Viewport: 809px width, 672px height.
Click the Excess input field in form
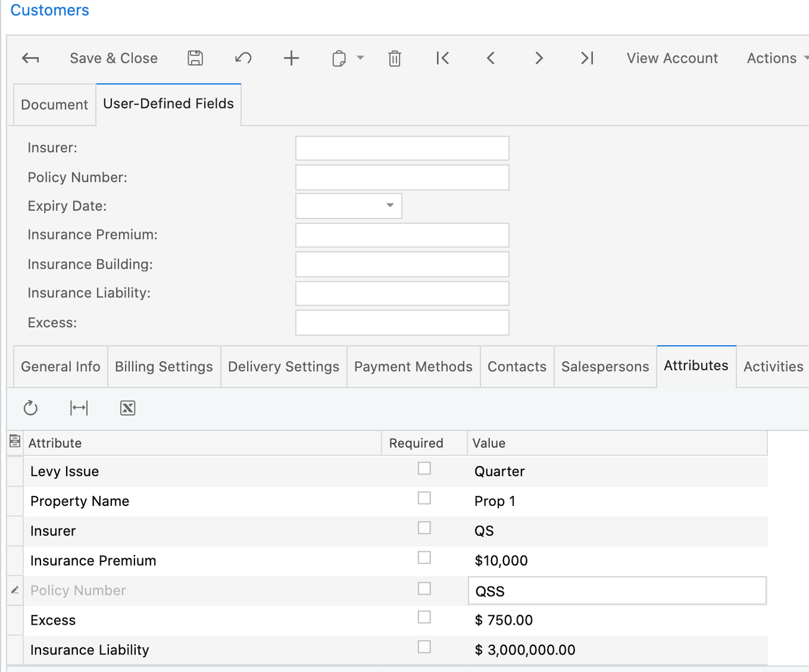402,322
